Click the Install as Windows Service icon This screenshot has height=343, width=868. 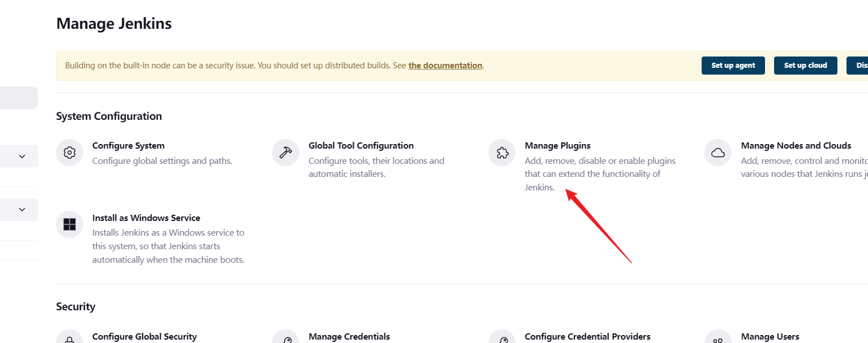(x=70, y=225)
